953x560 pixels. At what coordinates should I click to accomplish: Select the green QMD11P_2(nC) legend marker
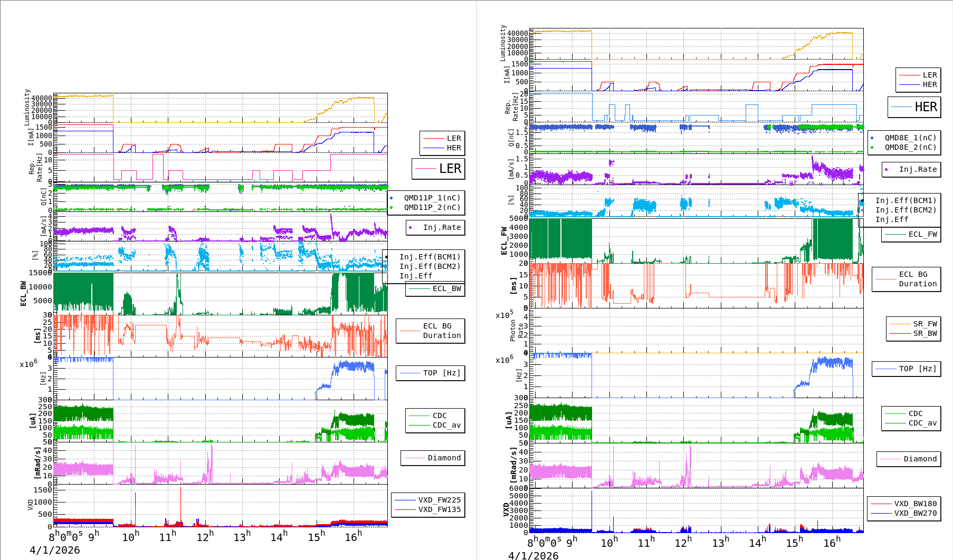pyautogui.click(x=391, y=208)
